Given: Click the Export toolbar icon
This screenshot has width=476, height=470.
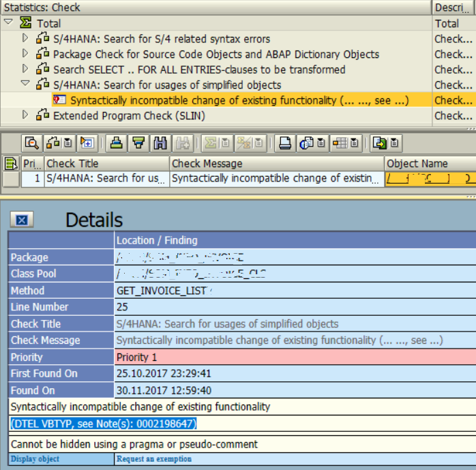Looking at the screenshot, I should click(x=379, y=143).
